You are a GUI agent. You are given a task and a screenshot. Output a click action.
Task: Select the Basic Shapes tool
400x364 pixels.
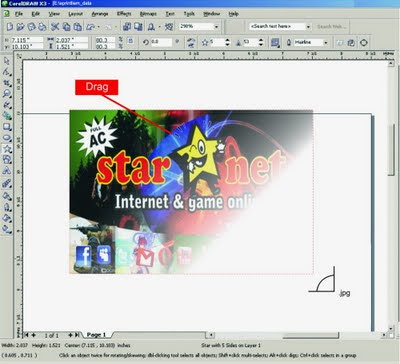pyautogui.click(x=7, y=160)
